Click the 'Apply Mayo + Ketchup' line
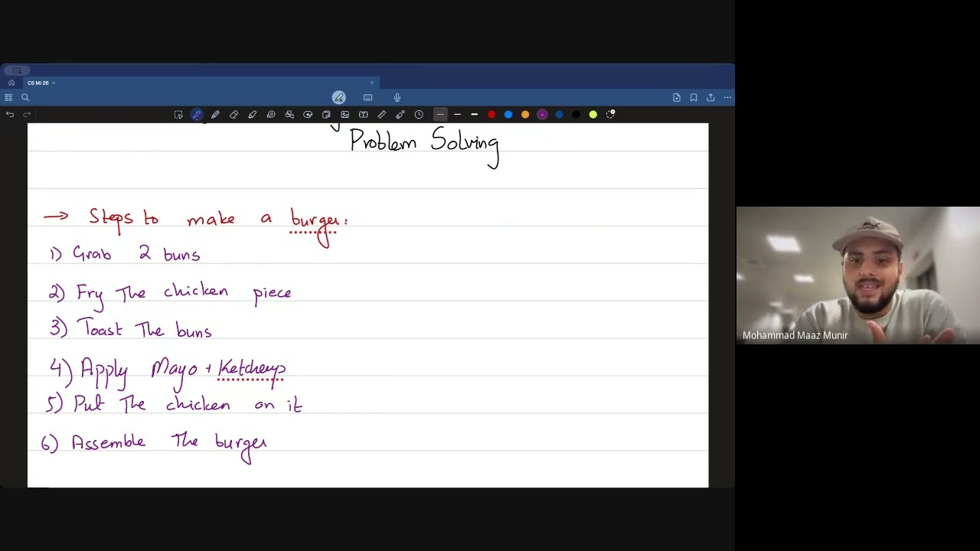The image size is (980, 551). pos(168,370)
